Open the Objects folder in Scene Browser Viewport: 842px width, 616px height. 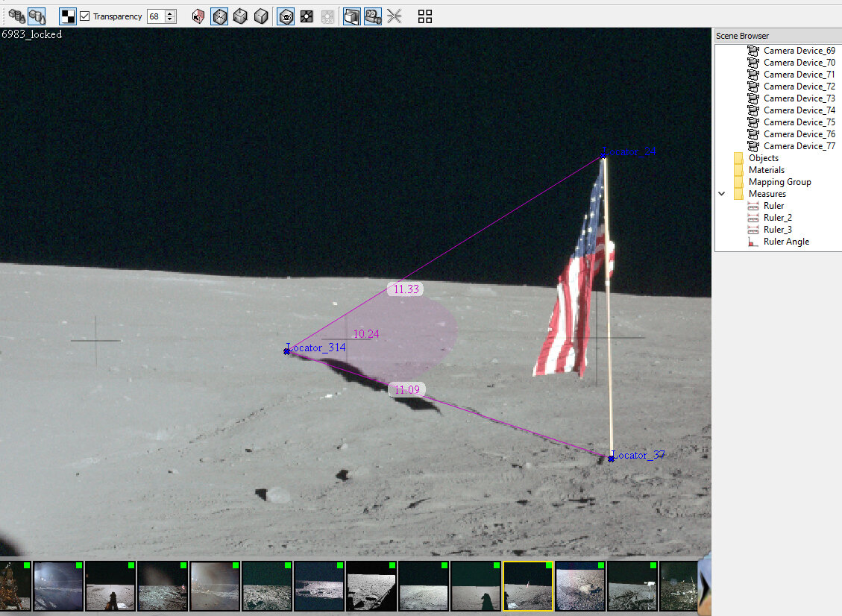coord(763,158)
